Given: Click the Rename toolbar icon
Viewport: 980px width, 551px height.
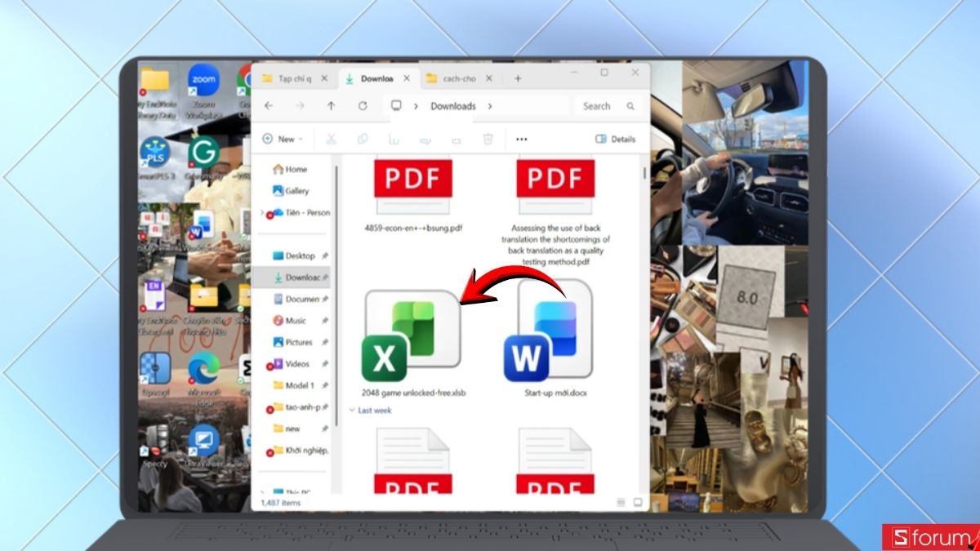Looking at the screenshot, I should pos(425,140).
